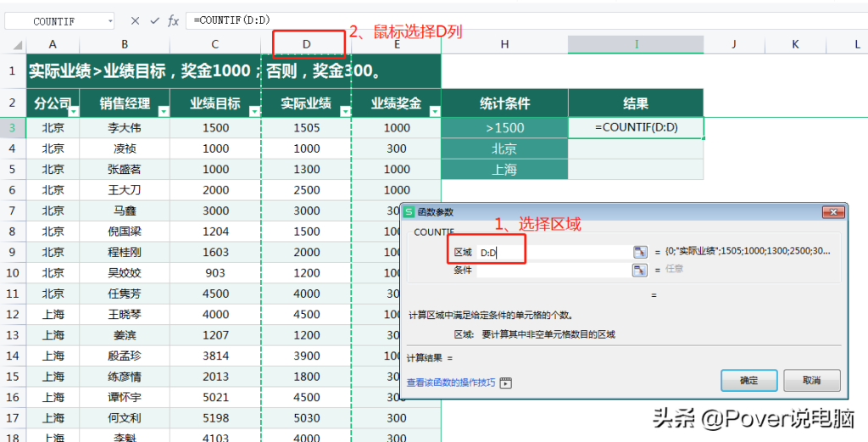Click video icon next to 操作技巧 link
The height and width of the screenshot is (442, 868).
(506, 383)
